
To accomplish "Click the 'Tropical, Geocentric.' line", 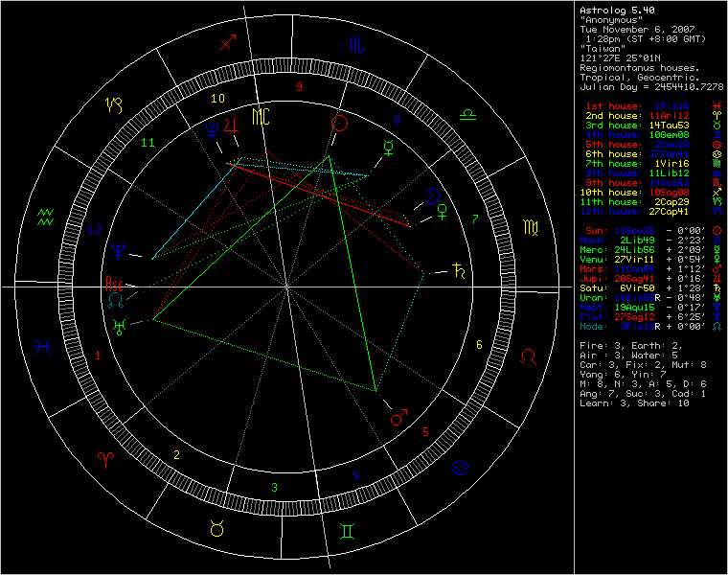I will click(640, 77).
